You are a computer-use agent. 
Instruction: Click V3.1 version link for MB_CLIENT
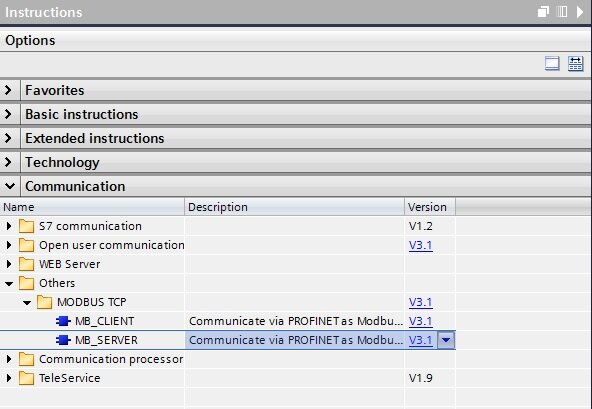point(421,321)
